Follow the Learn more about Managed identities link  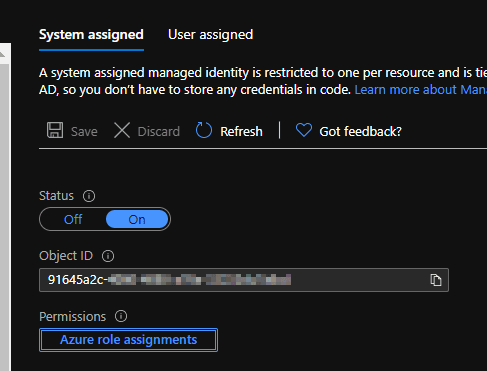(x=421, y=90)
